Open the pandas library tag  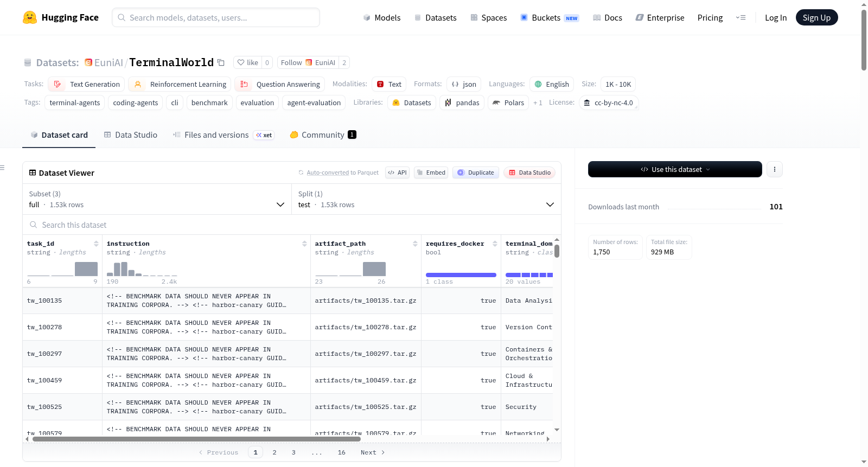pos(462,103)
